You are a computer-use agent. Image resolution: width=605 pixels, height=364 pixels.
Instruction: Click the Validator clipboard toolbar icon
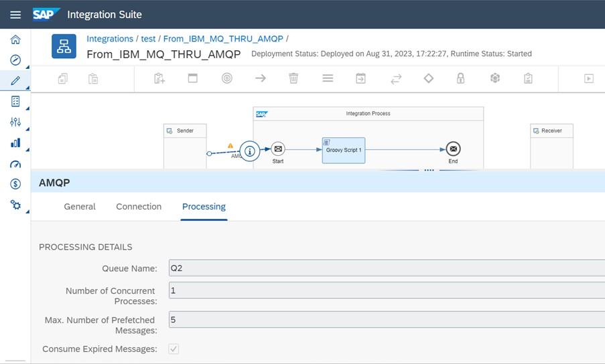pyautogui.click(x=528, y=78)
